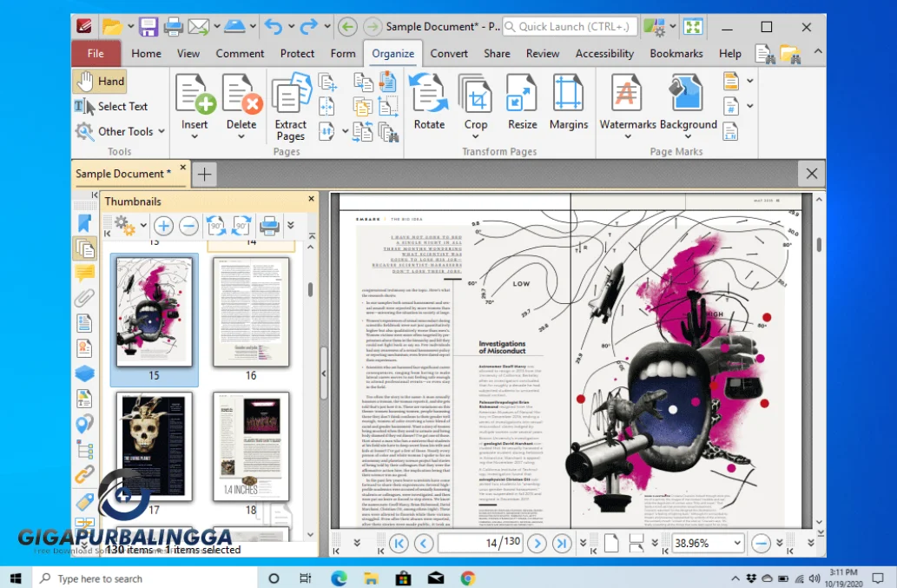This screenshot has height=588, width=897.
Task: Switch to the Protect tab
Action: [x=297, y=54]
